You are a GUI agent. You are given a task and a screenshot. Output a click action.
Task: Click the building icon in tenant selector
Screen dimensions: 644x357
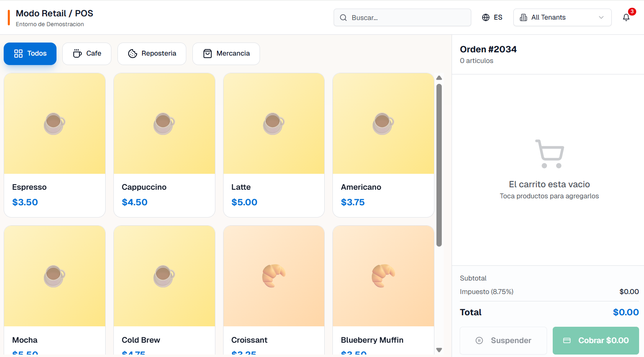point(523,18)
